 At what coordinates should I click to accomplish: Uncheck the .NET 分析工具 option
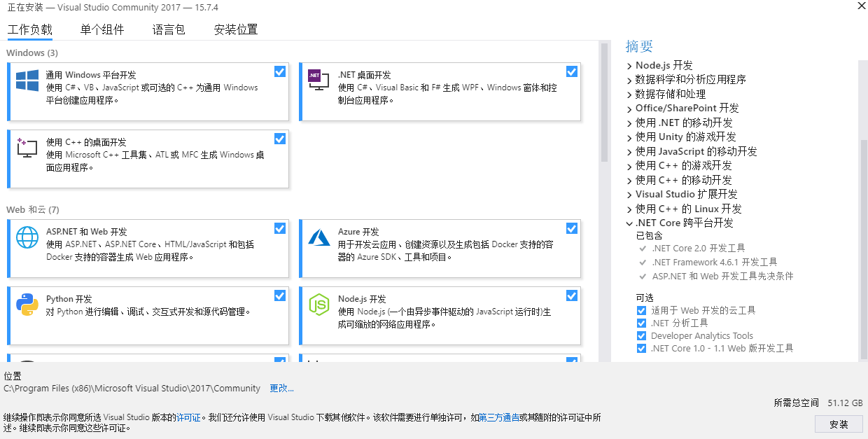coord(641,323)
